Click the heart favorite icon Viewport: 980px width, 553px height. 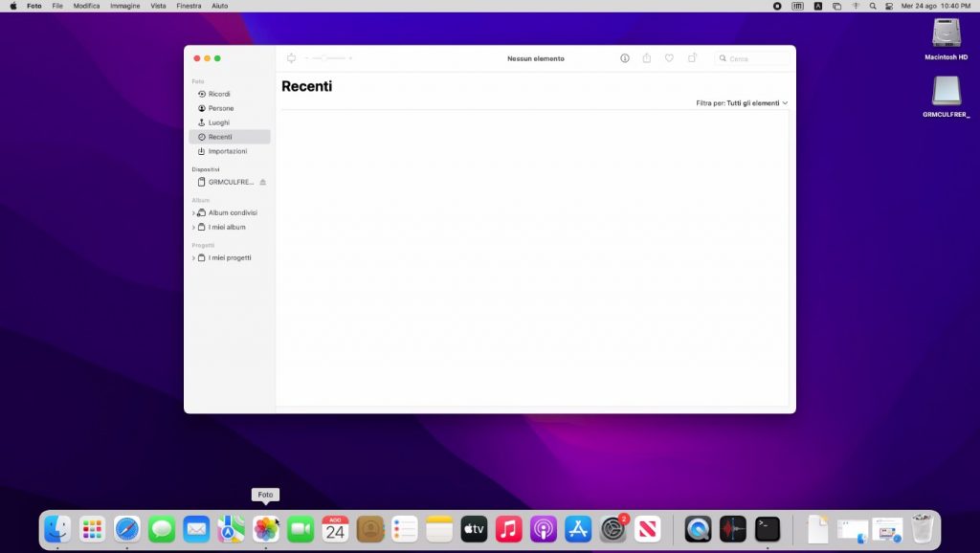coord(669,58)
